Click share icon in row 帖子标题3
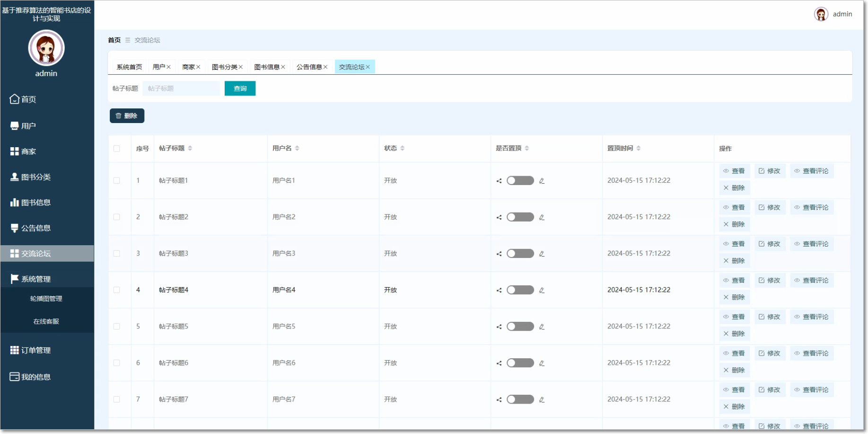This screenshot has height=434, width=868. 499,254
